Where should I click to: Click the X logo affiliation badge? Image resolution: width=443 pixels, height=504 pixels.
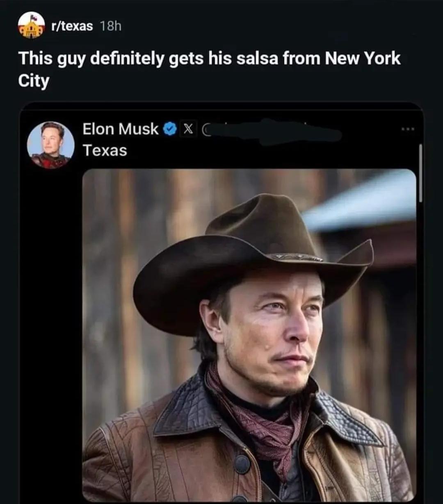pyautogui.click(x=188, y=129)
